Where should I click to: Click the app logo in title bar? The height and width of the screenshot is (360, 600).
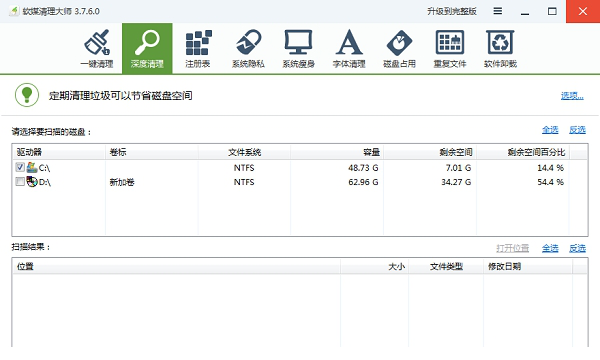pyautogui.click(x=14, y=11)
